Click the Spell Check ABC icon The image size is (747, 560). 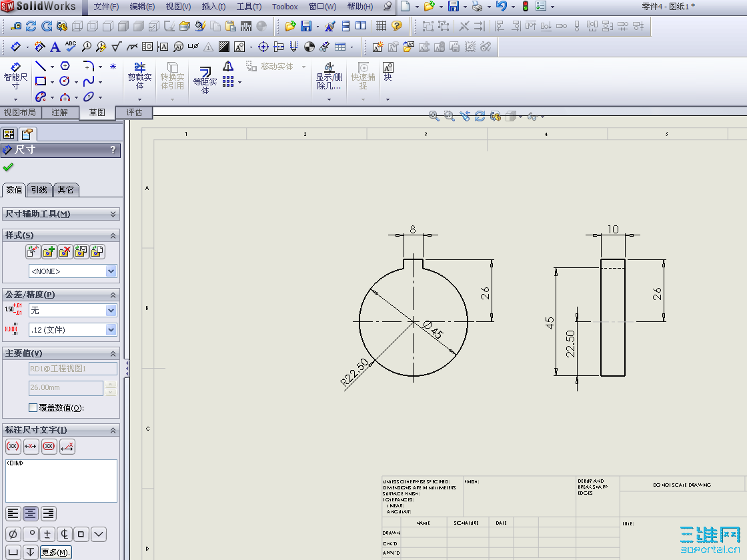pyautogui.click(x=71, y=46)
